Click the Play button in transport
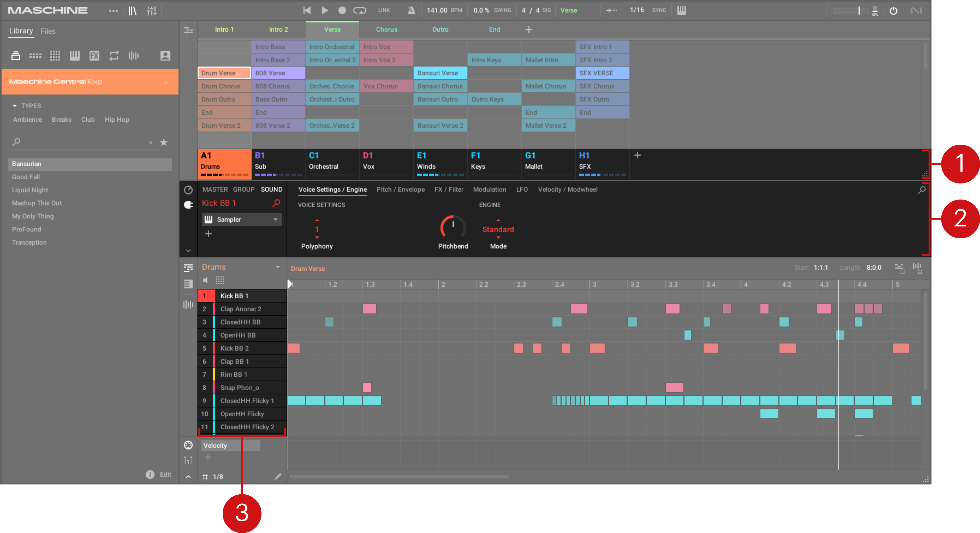Image resolution: width=980 pixels, height=533 pixels. coord(325,10)
